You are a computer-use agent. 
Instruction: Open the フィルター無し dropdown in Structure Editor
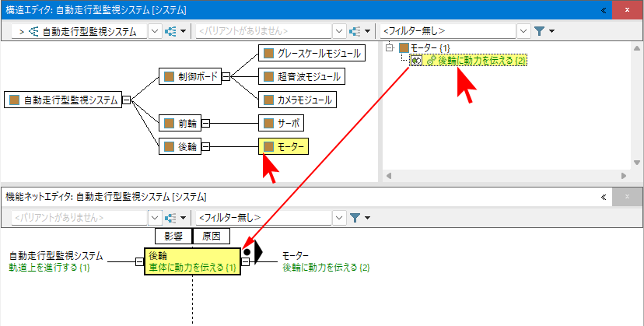pyautogui.click(x=523, y=32)
